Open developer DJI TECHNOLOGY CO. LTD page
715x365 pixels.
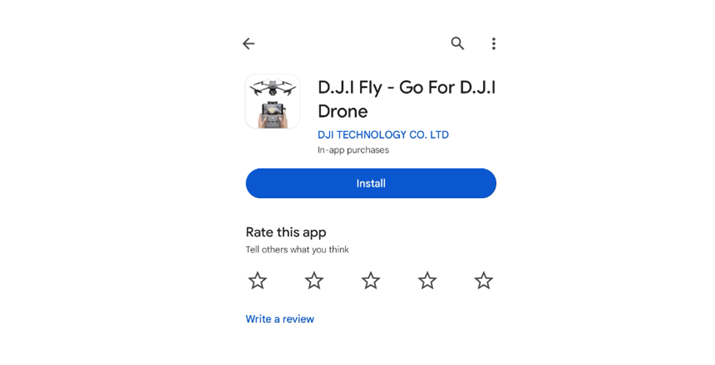point(383,135)
